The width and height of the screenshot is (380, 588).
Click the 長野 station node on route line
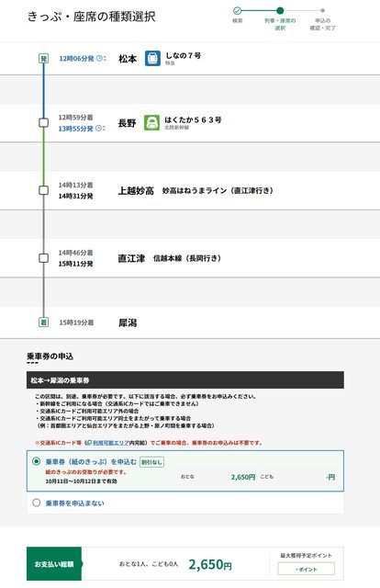(x=43, y=122)
